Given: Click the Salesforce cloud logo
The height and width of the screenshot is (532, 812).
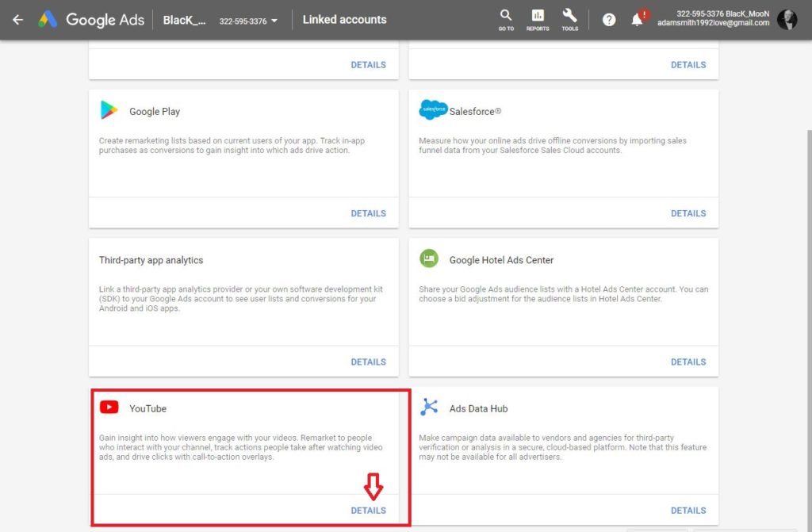Looking at the screenshot, I should click(x=433, y=109).
